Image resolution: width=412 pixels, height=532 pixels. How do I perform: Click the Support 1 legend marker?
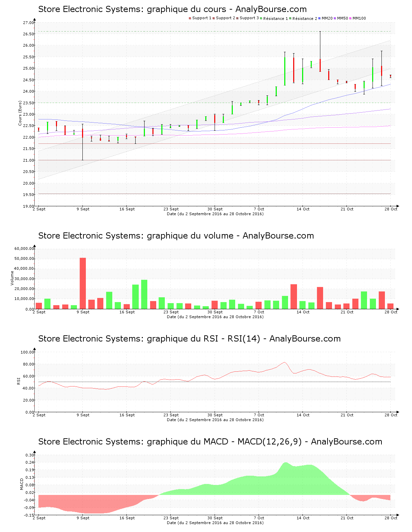point(190,18)
